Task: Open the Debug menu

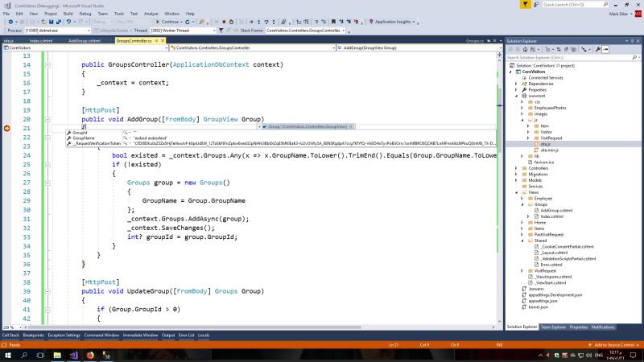Action: pos(85,14)
